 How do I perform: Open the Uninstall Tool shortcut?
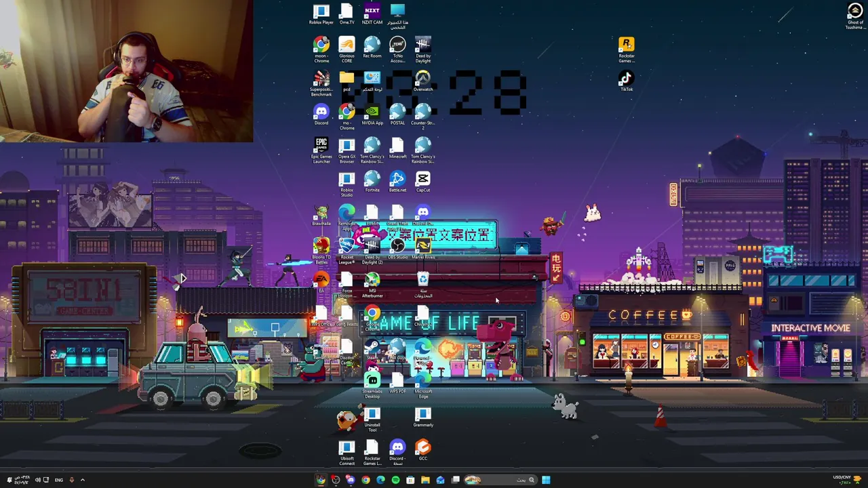click(x=372, y=419)
